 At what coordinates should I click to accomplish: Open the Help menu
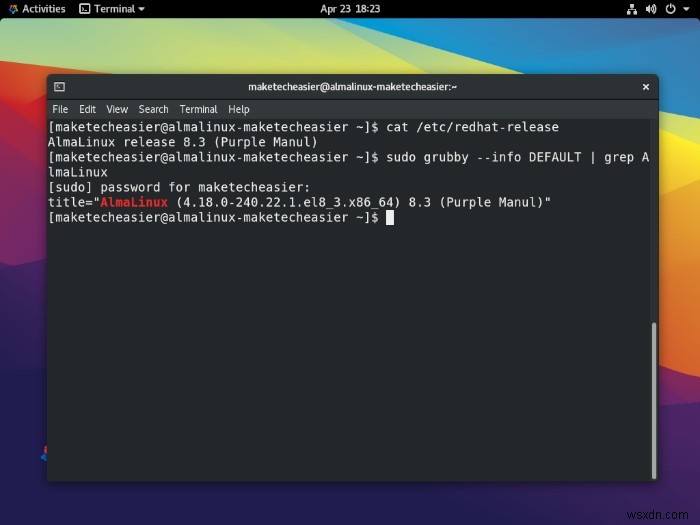pos(239,109)
